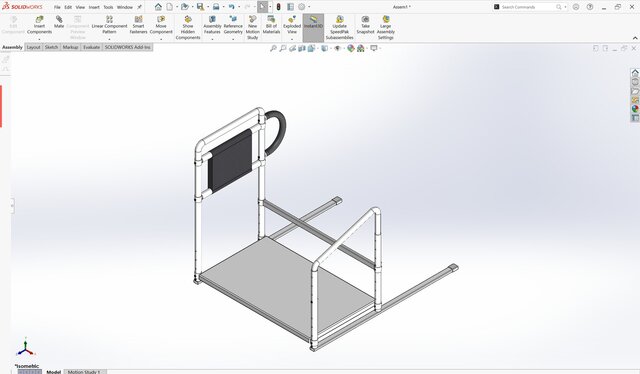Start a New Motion Study
The height and width of the screenshot is (374, 640).
(x=253, y=28)
